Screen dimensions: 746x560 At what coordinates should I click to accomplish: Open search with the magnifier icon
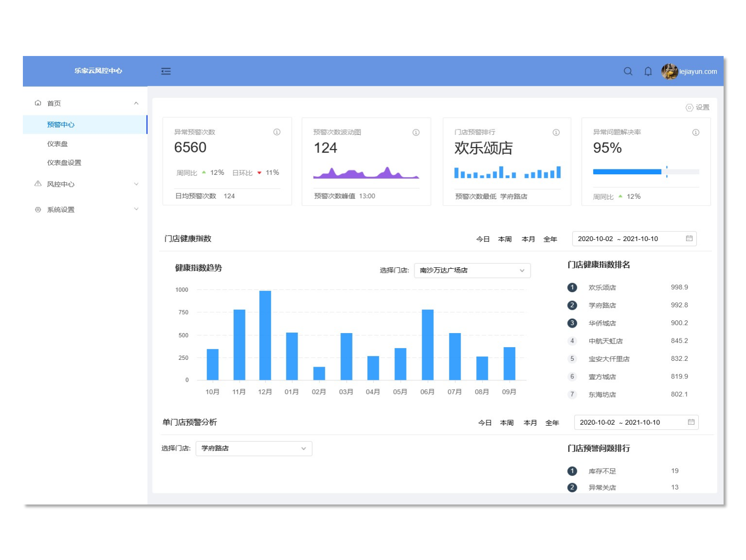click(x=628, y=72)
